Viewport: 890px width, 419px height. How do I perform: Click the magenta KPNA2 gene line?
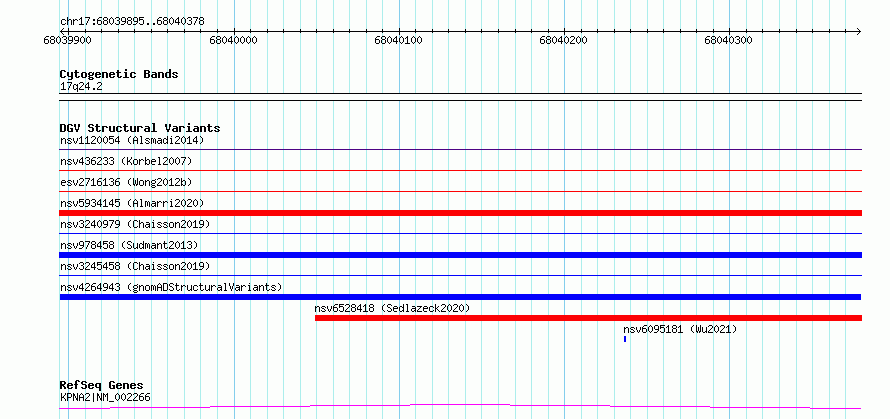coord(460,407)
